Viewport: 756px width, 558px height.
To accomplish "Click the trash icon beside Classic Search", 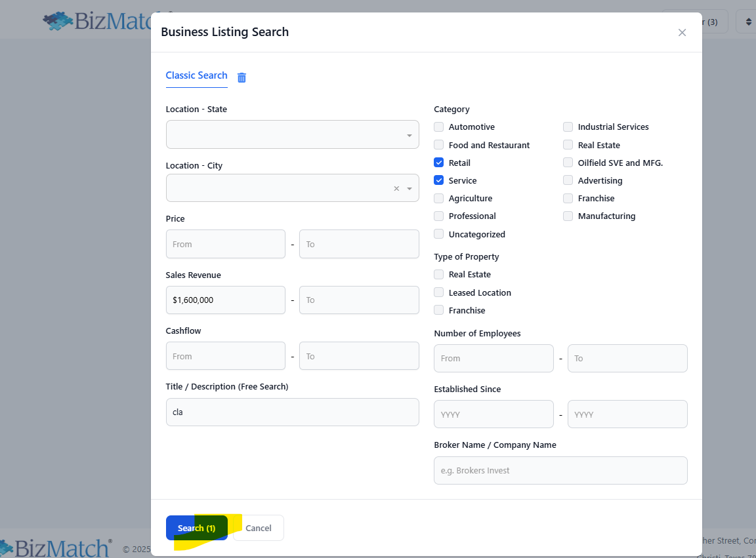I will point(241,77).
